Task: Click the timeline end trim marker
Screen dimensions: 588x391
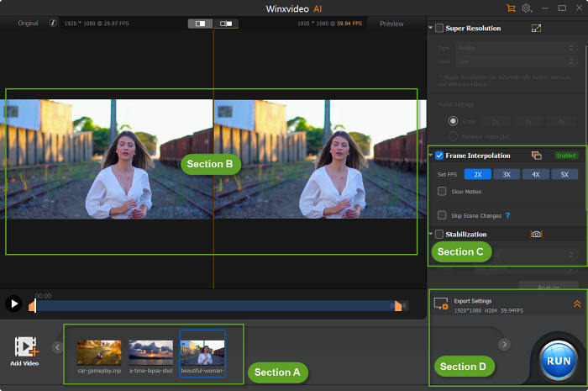Action: pos(398,306)
